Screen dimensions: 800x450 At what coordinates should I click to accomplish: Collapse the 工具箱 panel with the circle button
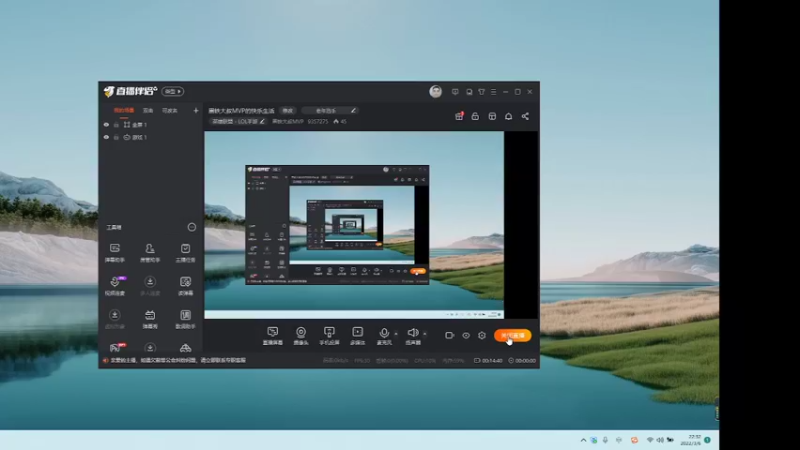point(192,227)
